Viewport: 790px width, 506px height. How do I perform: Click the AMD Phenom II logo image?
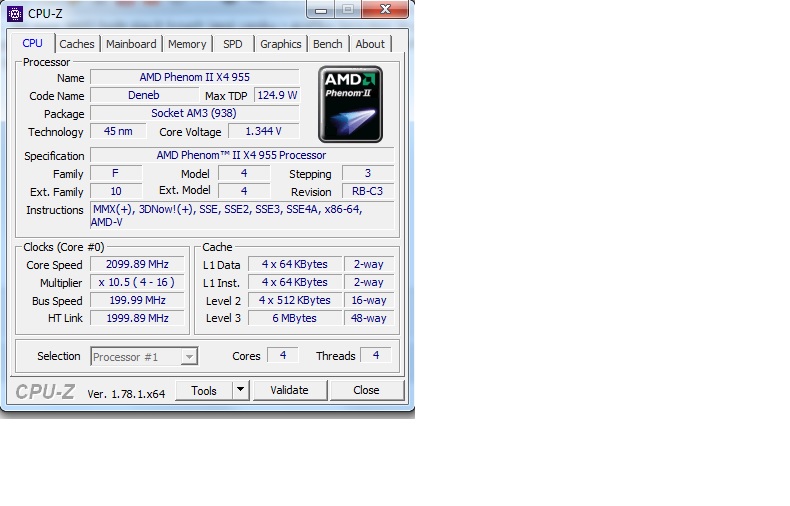[350, 105]
